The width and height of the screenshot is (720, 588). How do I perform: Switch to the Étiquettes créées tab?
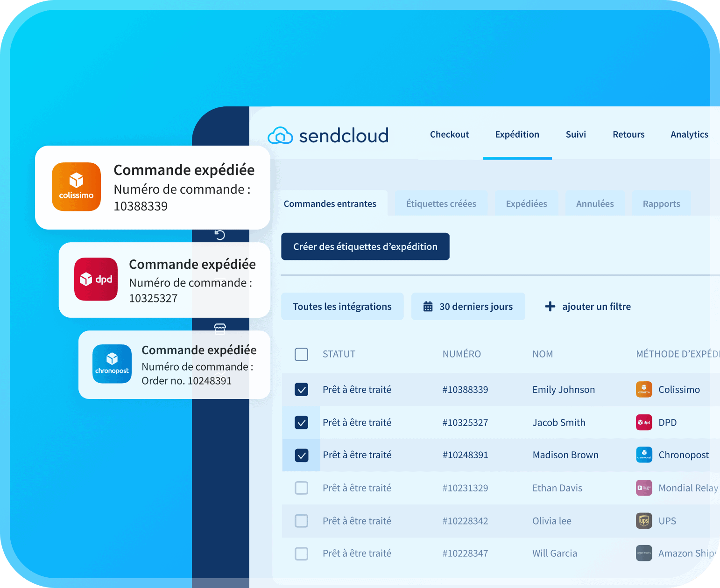coord(441,203)
